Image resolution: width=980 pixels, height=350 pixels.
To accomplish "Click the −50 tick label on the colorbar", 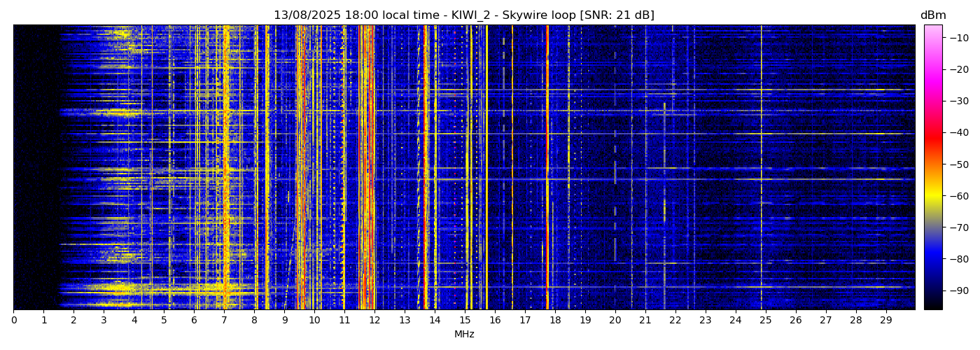I will [952, 164].
